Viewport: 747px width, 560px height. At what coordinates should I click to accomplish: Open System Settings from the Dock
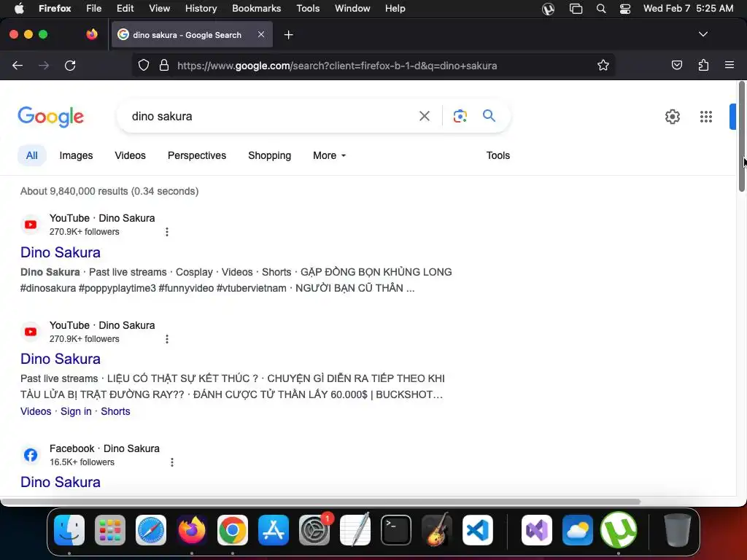[314, 530]
